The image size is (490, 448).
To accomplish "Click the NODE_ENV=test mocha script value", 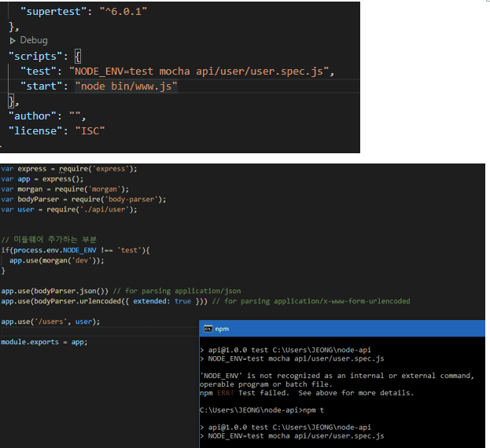I will point(199,72).
